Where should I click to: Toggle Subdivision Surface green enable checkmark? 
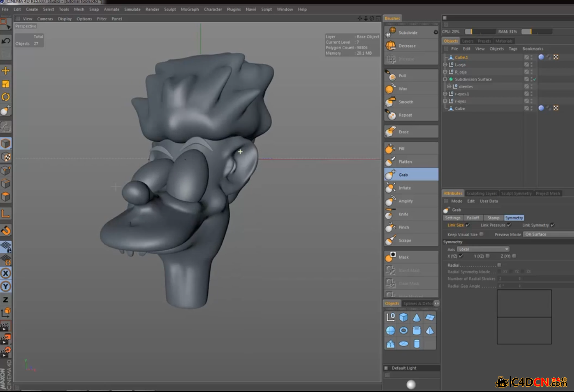(x=535, y=79)
